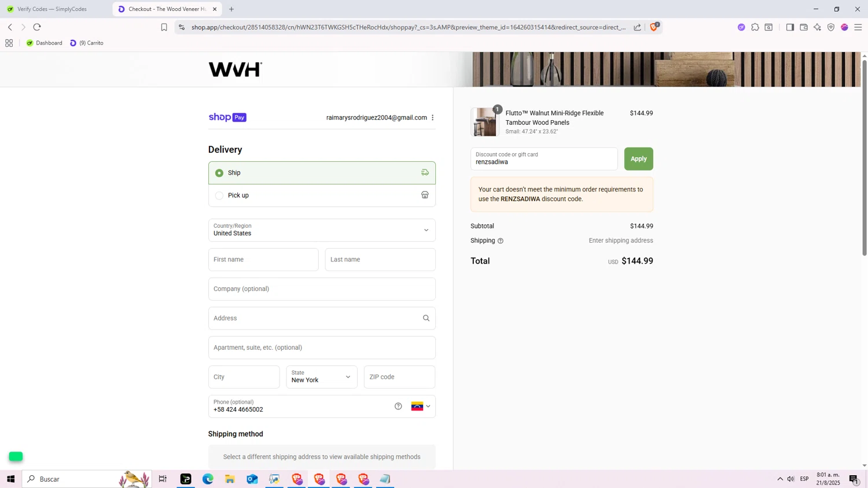Select the Pick up delivery option
Image resolution: width=868 pixels, height=488 pixels.
pyautogui.click(x=322, y=195)
